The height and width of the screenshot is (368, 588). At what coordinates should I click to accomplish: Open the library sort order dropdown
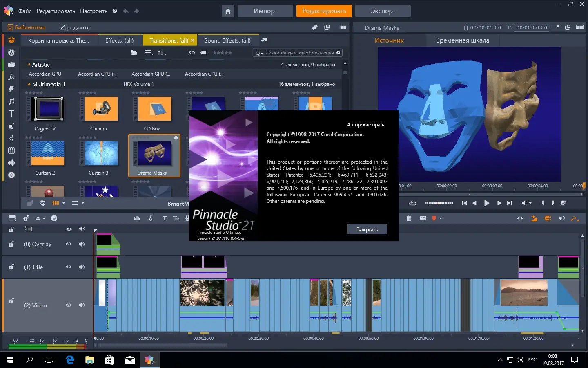tap(162, 53)
